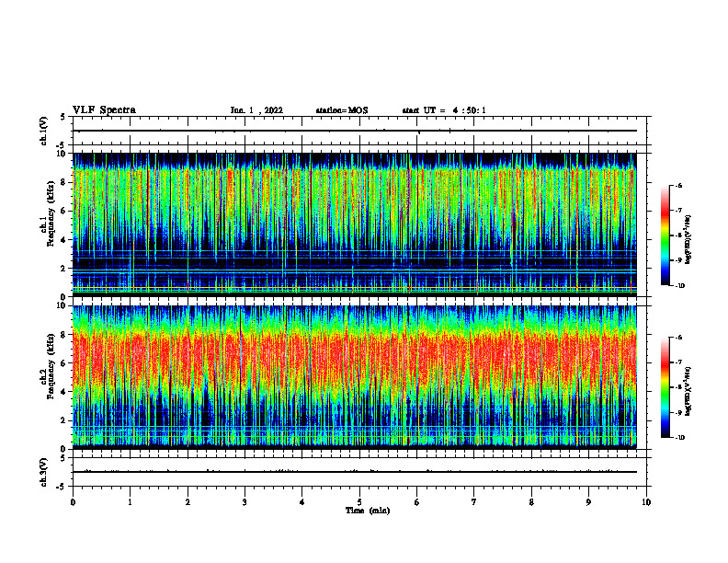Click time axis tick label '9'
This screenshot has height=563, width=728.
589,502
